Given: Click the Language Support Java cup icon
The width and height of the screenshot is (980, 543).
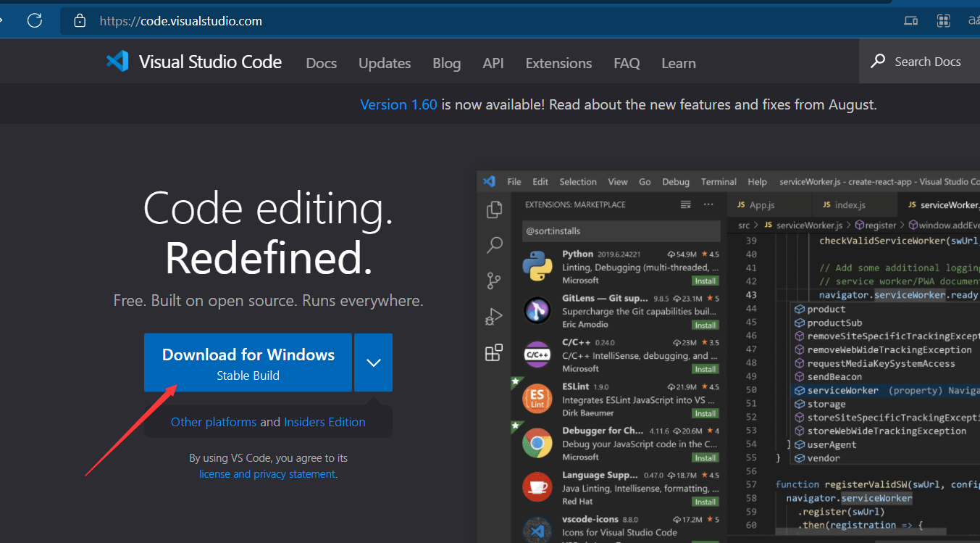Looking at the screenshot, I should pyautogui.click(x=537, y=487).
